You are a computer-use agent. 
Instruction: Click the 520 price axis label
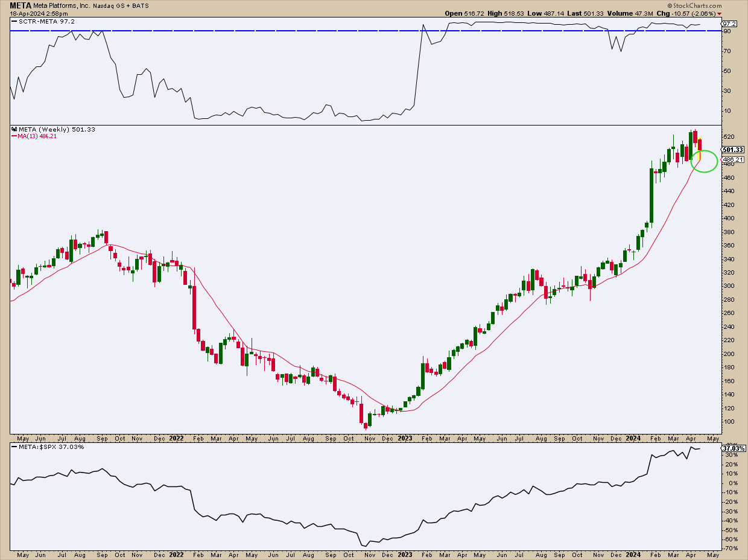pyautogui.click(x=729, y=137)
